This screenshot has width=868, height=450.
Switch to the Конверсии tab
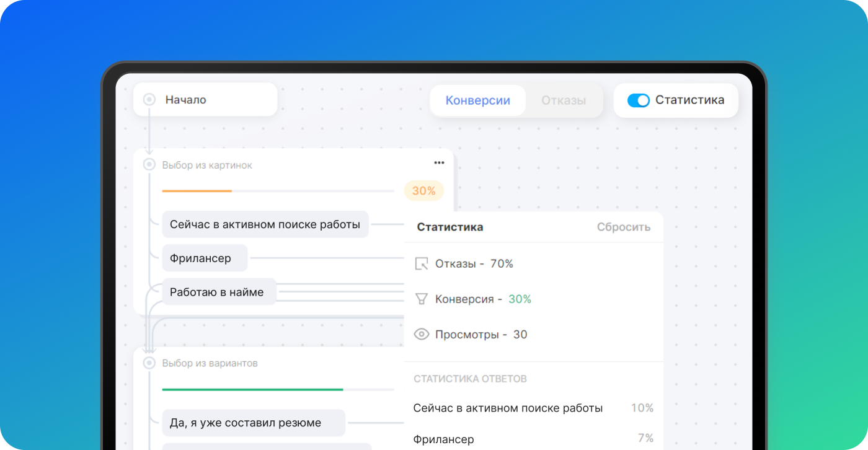[x=478, y=100]
